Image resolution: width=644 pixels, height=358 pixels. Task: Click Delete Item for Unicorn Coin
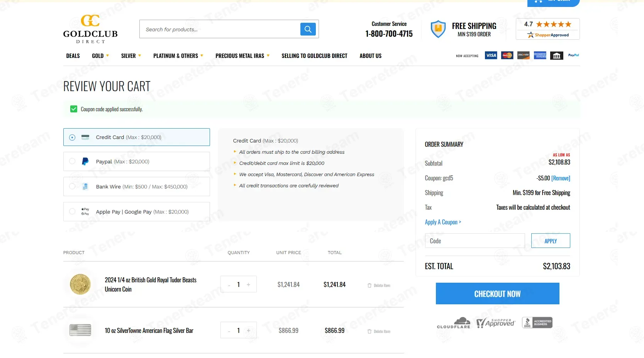tap(379, 285)
